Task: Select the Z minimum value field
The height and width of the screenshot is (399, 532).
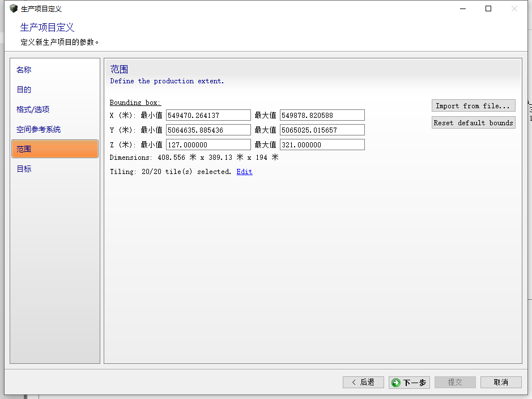Action: click(x=208, y=145)
